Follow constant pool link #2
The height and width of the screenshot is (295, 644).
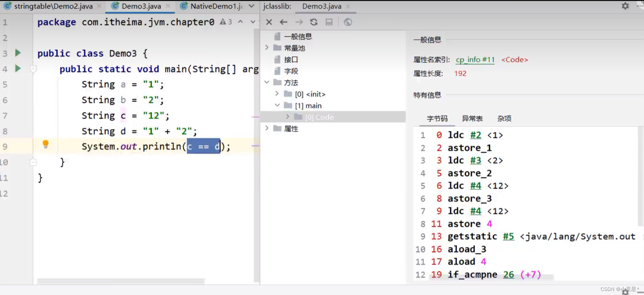pyautogui.click(x=476, y=135)
